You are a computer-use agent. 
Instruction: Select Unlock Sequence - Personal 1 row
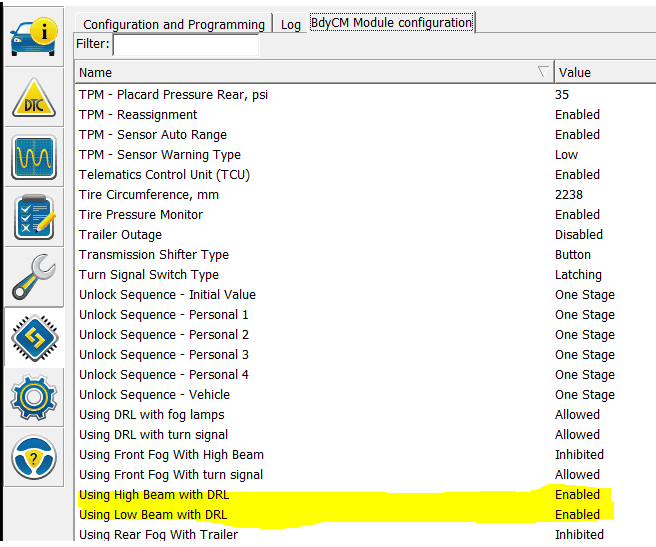point(365,315)
